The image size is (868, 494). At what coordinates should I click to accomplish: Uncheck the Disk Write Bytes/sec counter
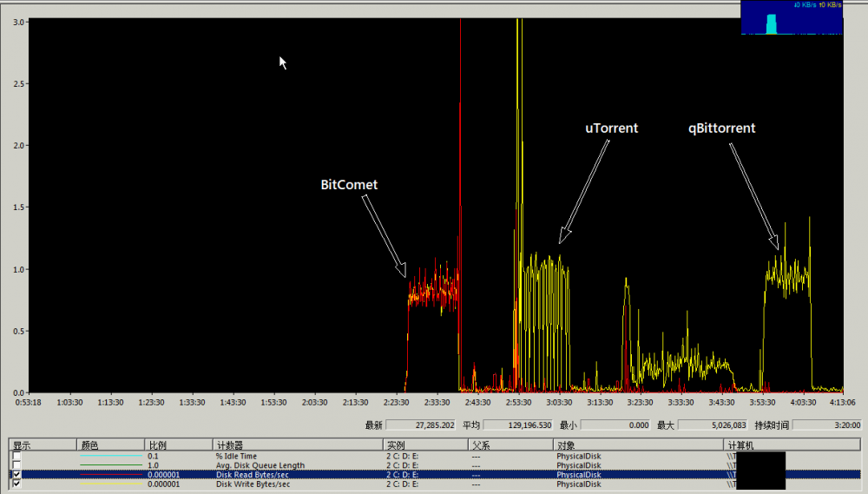[x=16, y=484]
